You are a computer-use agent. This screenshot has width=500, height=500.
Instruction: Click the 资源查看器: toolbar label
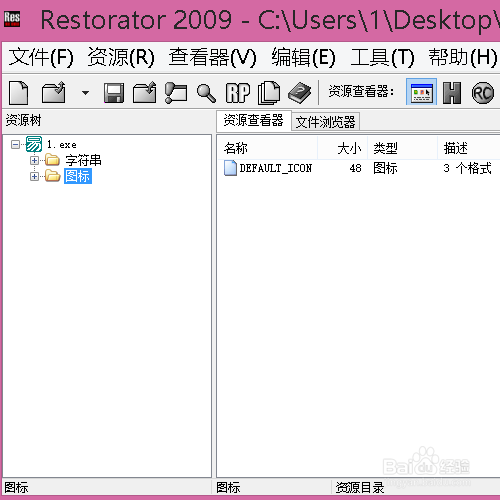pyautogui.click(x=361, y=91)
